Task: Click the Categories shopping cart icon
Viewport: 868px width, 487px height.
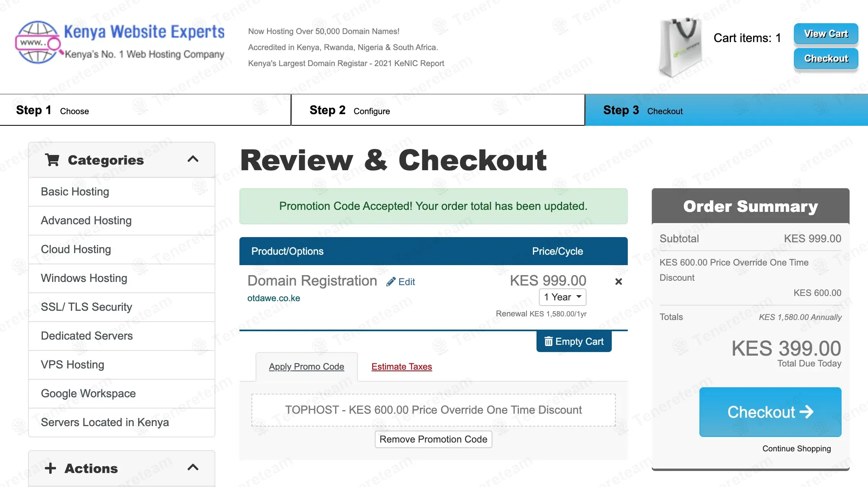Action: tap(52, 160)
